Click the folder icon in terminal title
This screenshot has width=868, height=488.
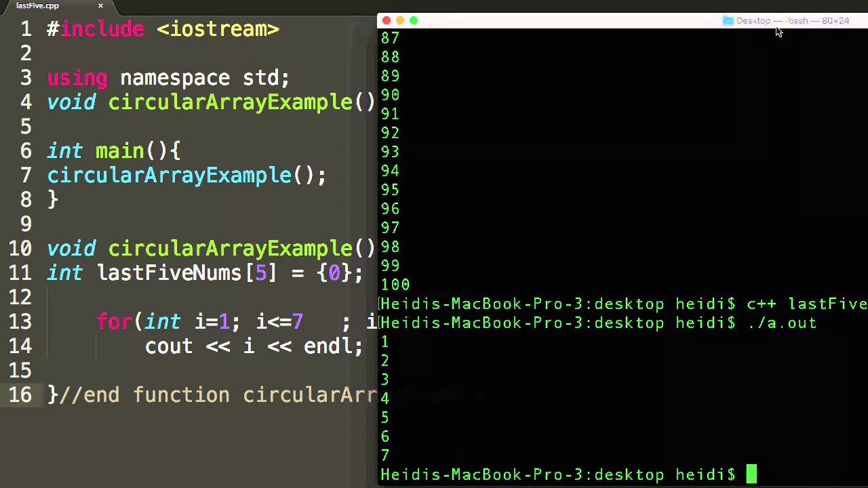tap(728, 21)
